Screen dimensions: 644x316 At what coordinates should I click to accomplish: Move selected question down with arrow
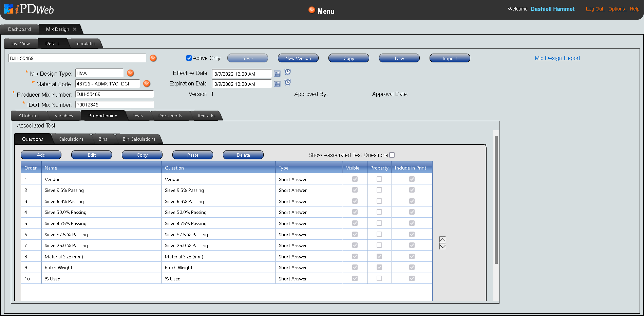[x=442, y=246]
